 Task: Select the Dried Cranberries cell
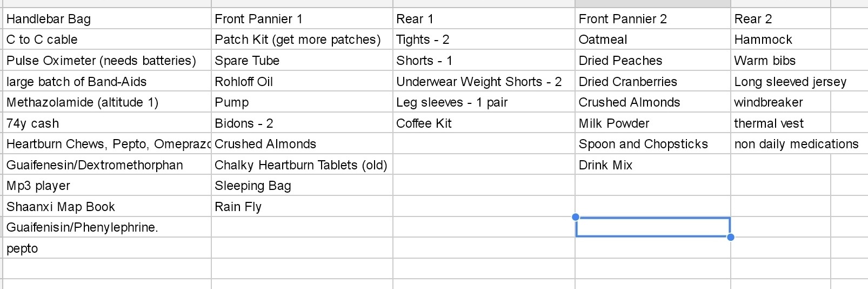653,82
